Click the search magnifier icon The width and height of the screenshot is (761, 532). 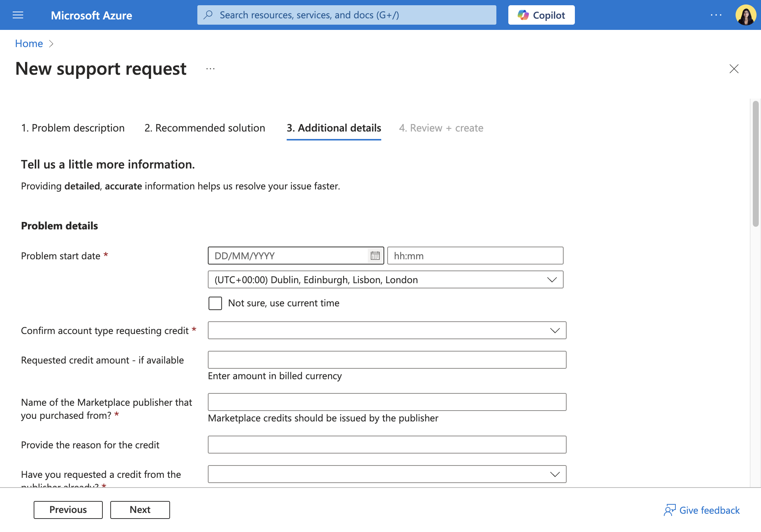[x=208, y=15]
